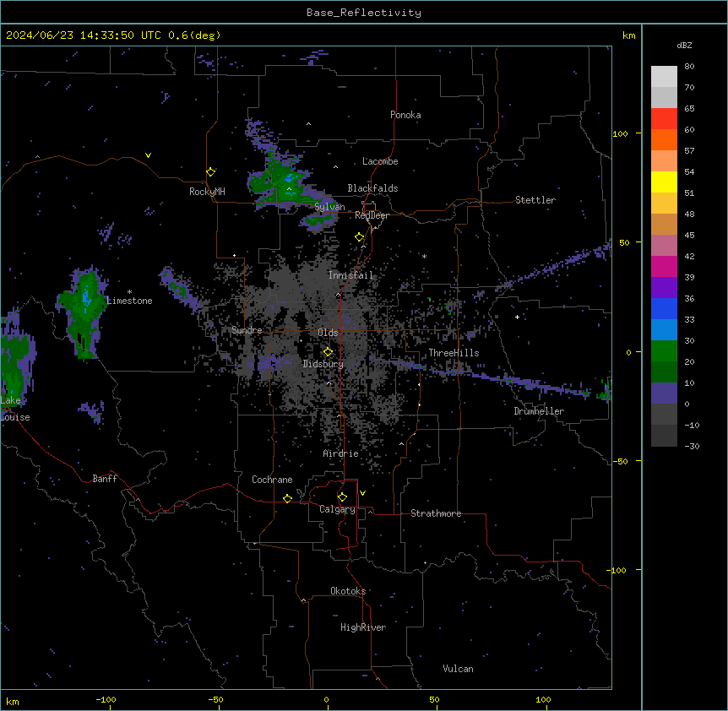
Task: Click the ThreeHills label
Action: tap(454, 353)
